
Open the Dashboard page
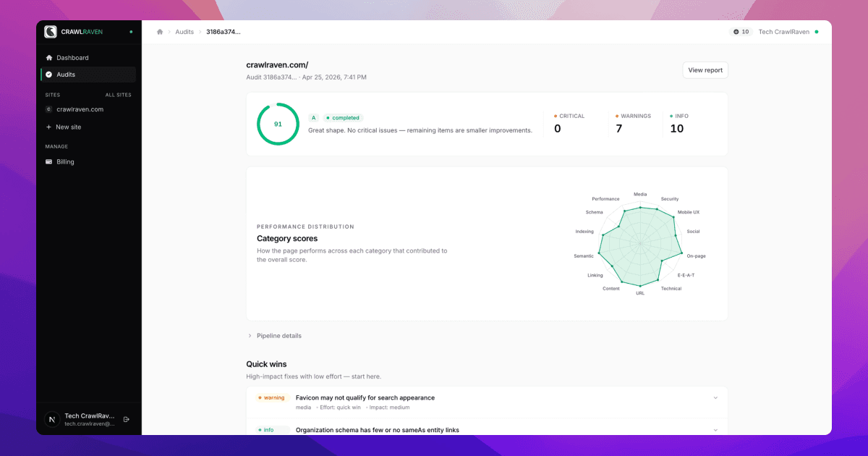point(88,58)
